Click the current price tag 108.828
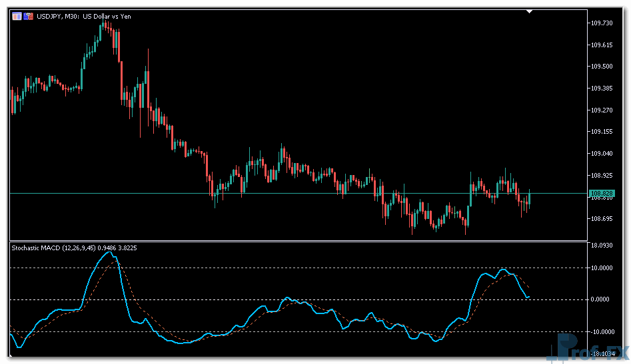631x364 pixels. [x=602, y=194]
